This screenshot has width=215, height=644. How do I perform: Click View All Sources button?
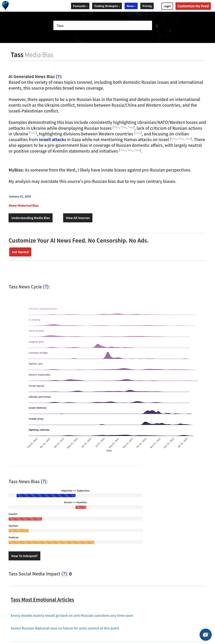point(78,218)
